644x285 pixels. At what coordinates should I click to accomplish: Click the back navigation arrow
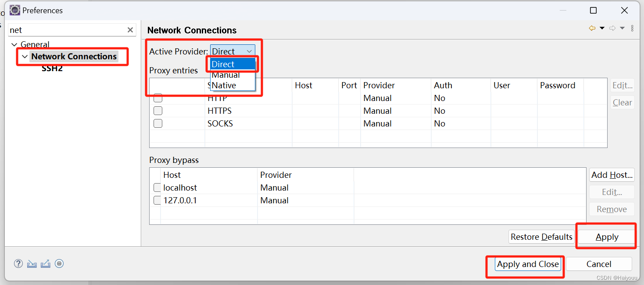pyautogui.click(x=592, y=28)
